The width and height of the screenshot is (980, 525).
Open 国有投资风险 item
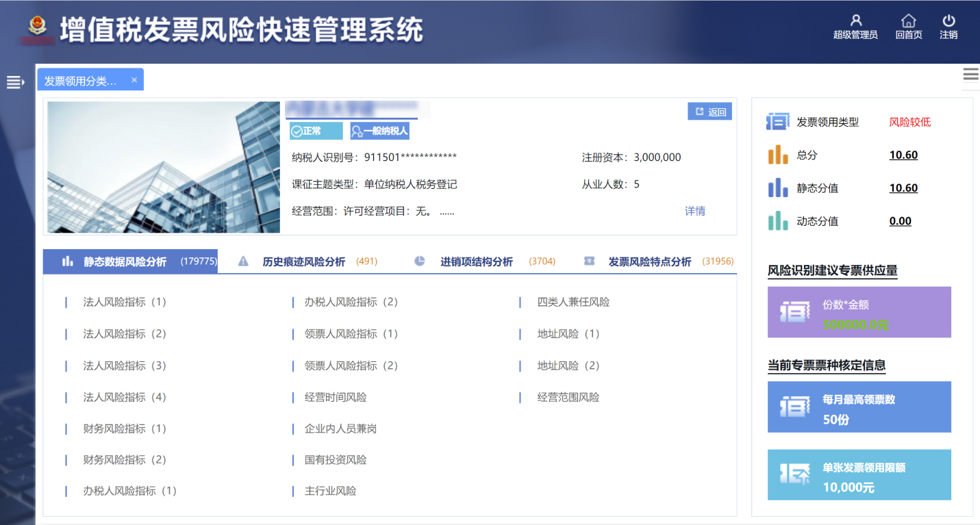(336, 460)
